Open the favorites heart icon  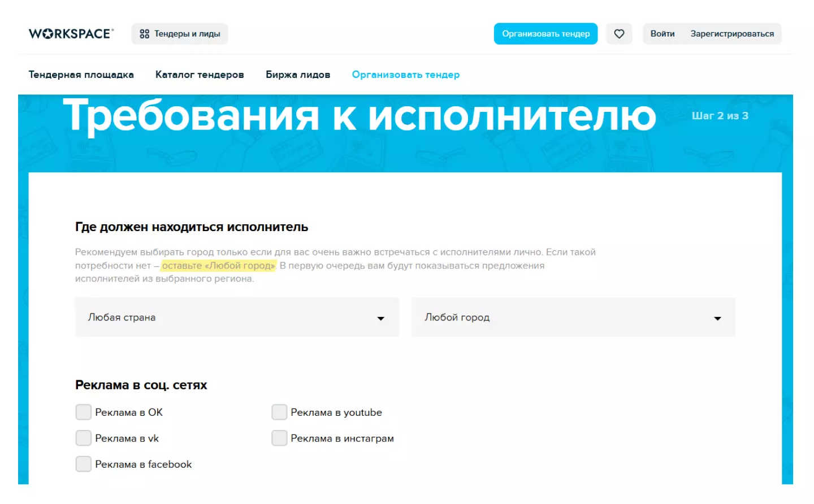tap(619, 34)
